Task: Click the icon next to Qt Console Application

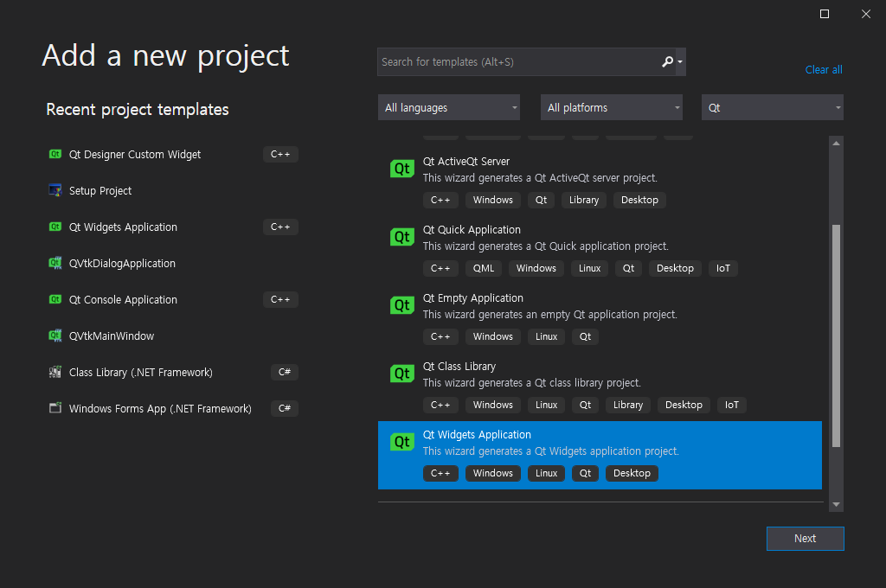Action: [x=55, y=299]
